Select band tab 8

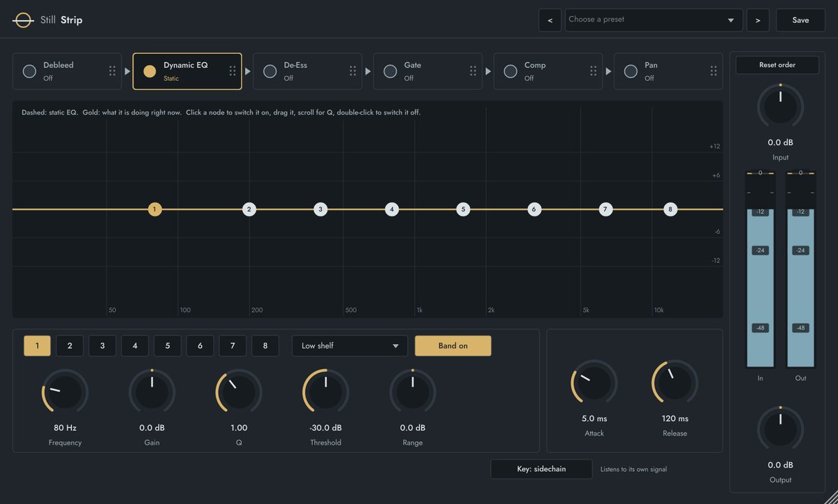coord(265,346)
